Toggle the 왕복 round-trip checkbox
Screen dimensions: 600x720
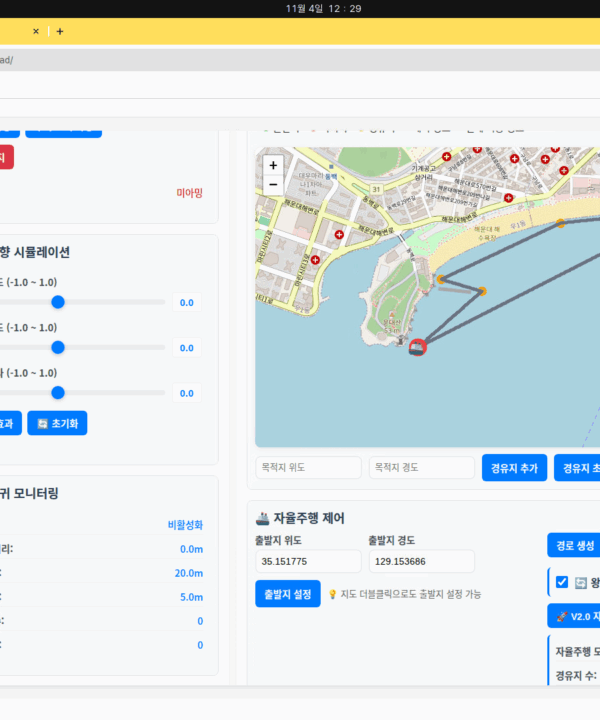[x=562, y=582]
